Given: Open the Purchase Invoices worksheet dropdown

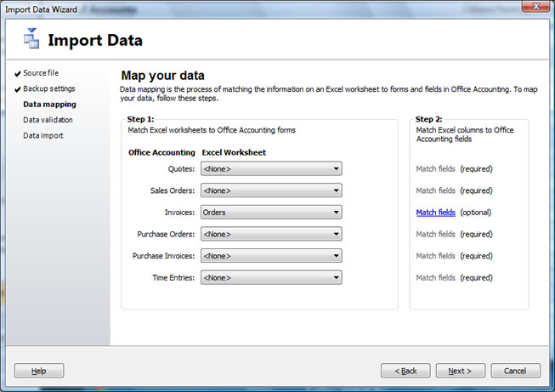Looking at the screenshot, I should (x=271, y=256).
